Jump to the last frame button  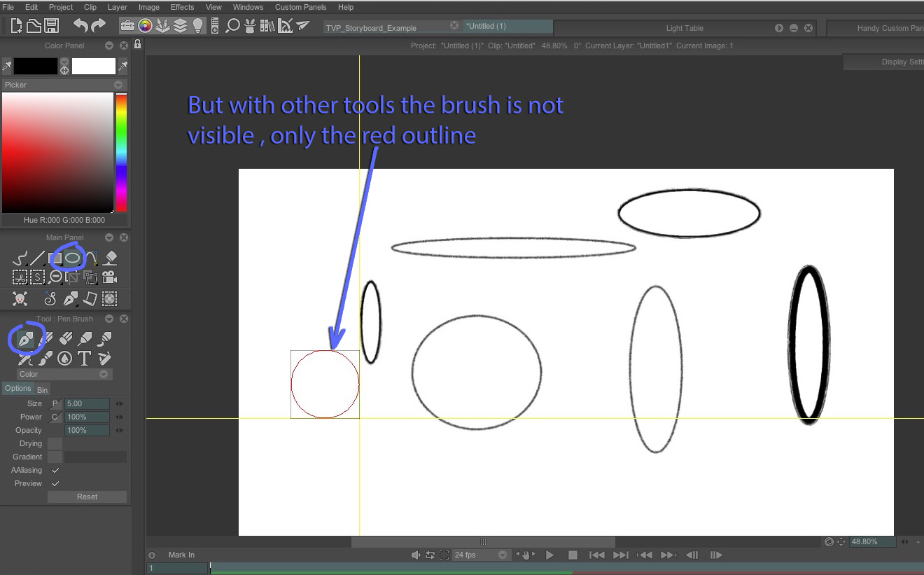pyautogui.click(x=621, y=555)
